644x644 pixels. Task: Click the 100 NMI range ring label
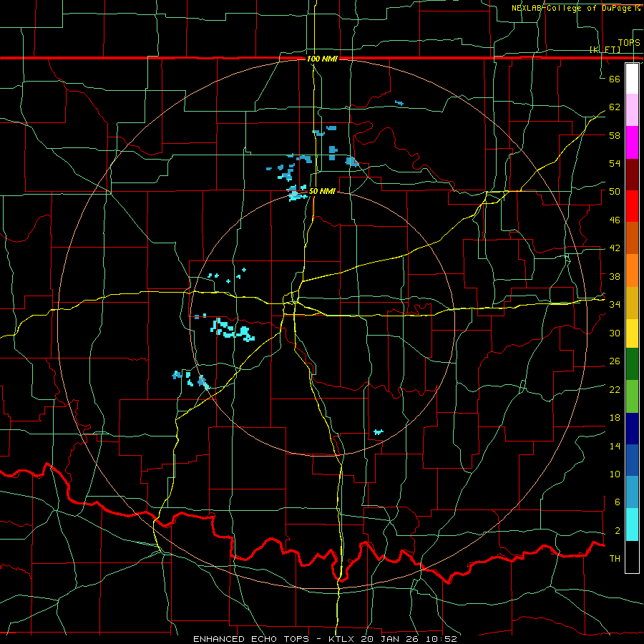[x=322, y=59]
